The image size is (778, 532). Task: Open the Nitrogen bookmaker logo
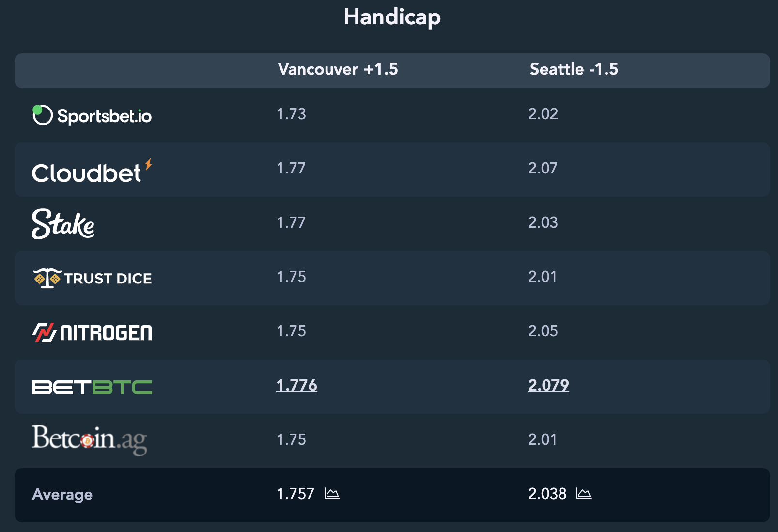point(92,332)
